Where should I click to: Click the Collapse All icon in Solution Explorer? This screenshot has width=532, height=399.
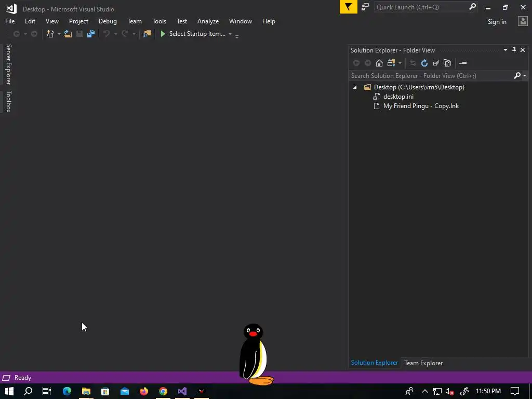(436, 63)
